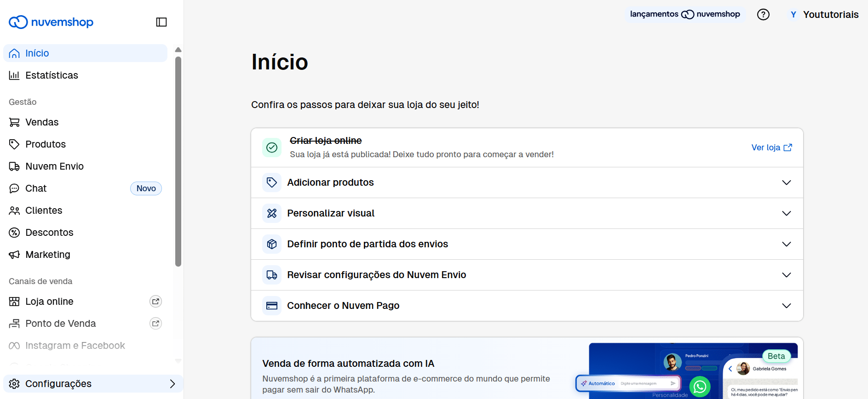Click the Descontos percent icon
Viewport: 868px width, 399px height.
(x=14, y=233)
